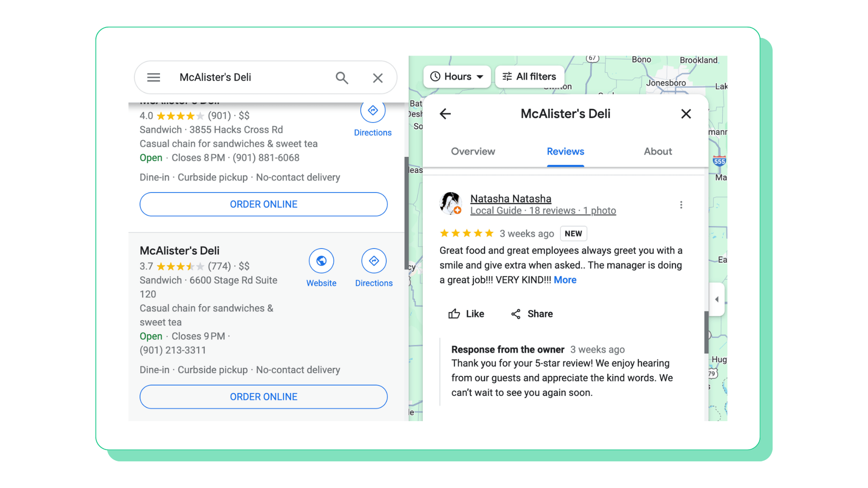This screenshot has height=488, width=868.
Task: Open the hamburger menu in search bar
Action: point(154,77)
